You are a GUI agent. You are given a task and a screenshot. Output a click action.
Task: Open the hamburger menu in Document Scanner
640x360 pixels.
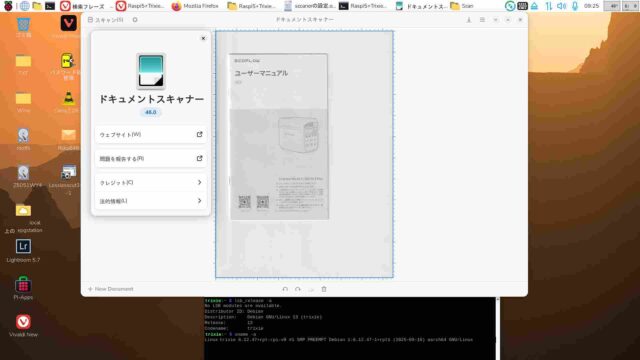pos(482,20)
